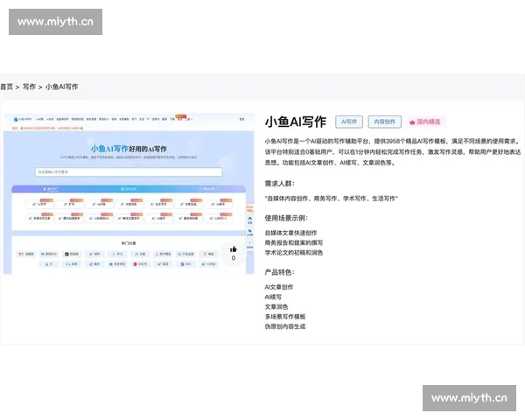Viewport: 525px width, 420px height.
Task: Click the 国内精选 pink badge
Action: pyautogui.click(x=426, y=122)
